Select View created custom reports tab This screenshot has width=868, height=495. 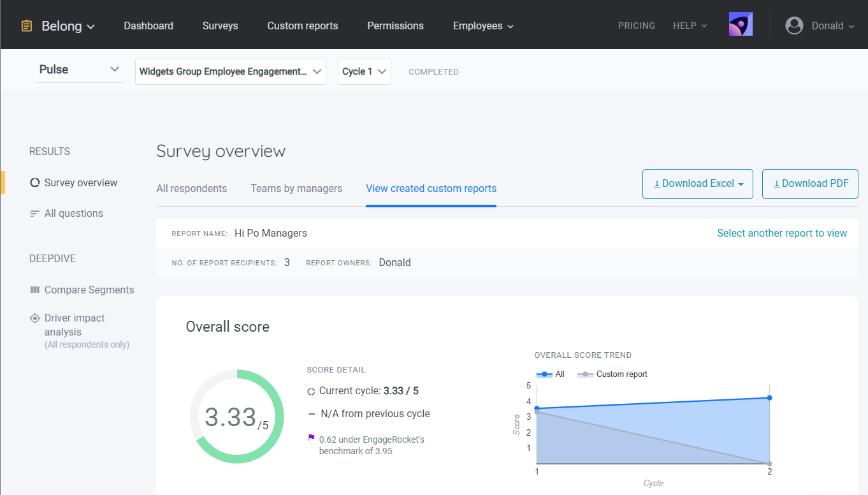coord(431,188)
